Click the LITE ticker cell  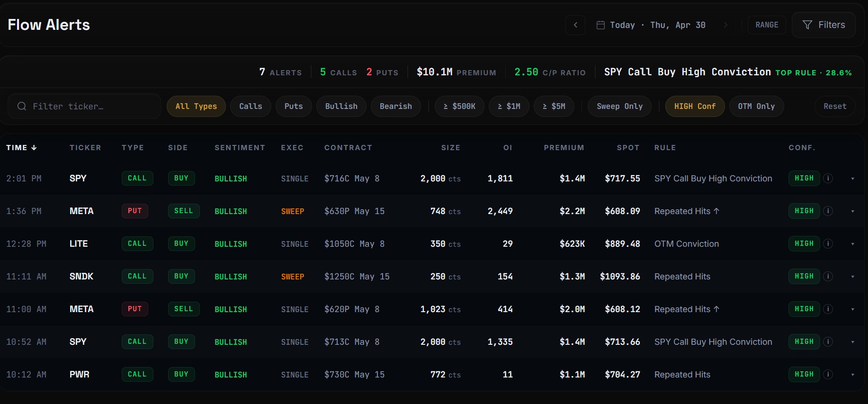pos(79,244)
